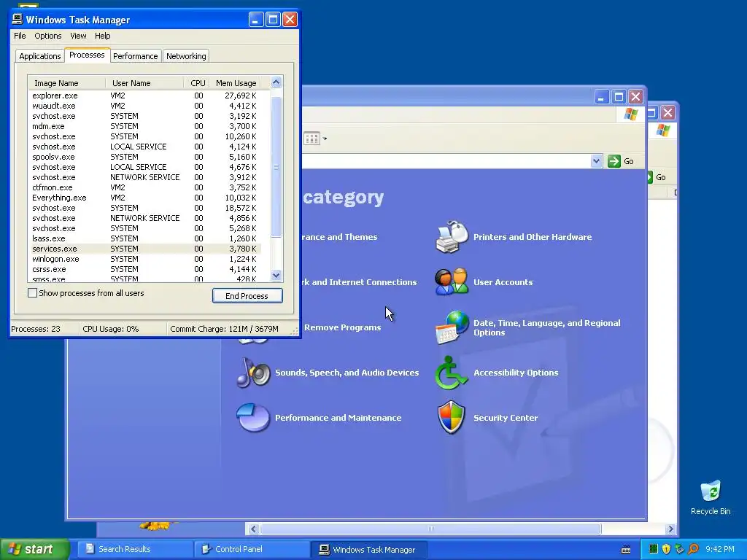Screen dimensions: 747x560
Task: Click the on-screen keyboard icon in taskbar
Action: tap(626, 550)
